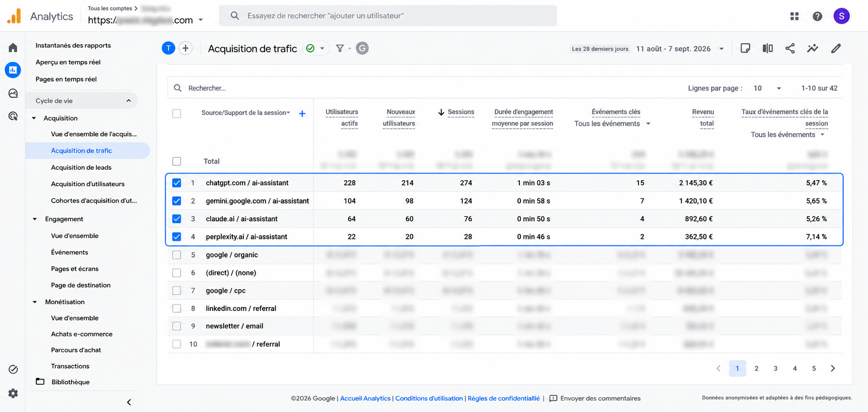Viewport: 868px width, 412px height.
Task: Open the Bibliothèque folder
Action: (62, 382)
